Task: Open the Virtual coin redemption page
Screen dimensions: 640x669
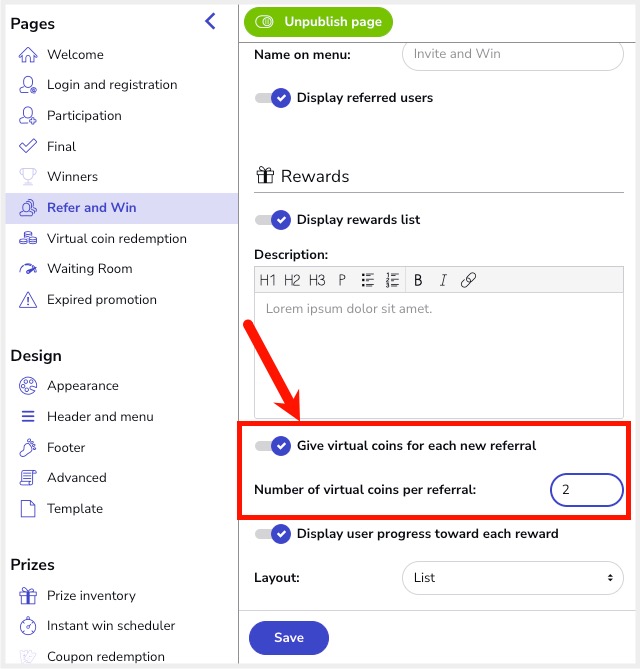Action: click(x=116, y=239)
